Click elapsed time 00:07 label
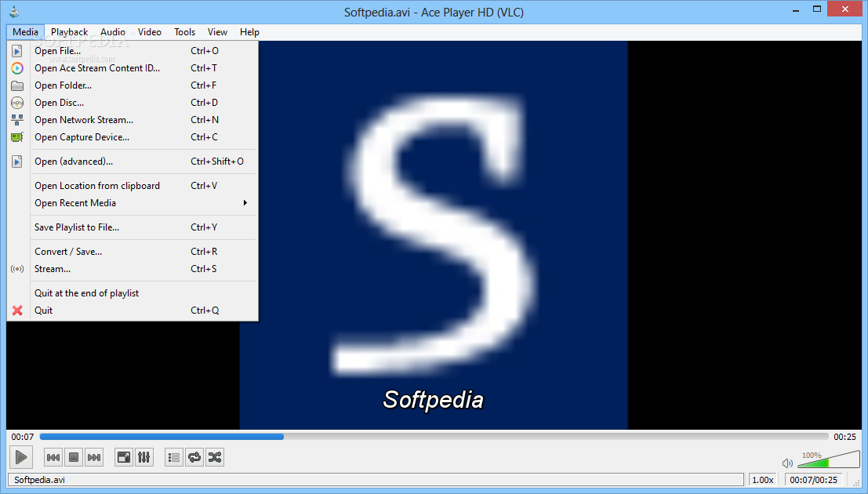 click(23, 437)
